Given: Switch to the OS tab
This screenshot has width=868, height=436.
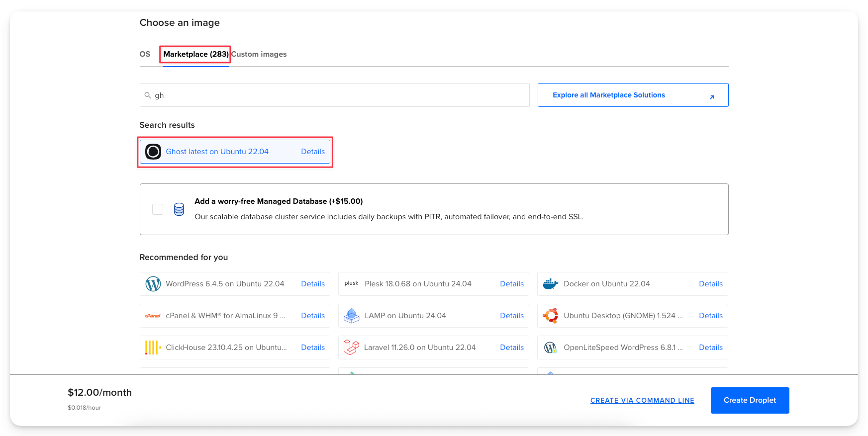Looking at the screenshot, I should [x=145, y=54].
